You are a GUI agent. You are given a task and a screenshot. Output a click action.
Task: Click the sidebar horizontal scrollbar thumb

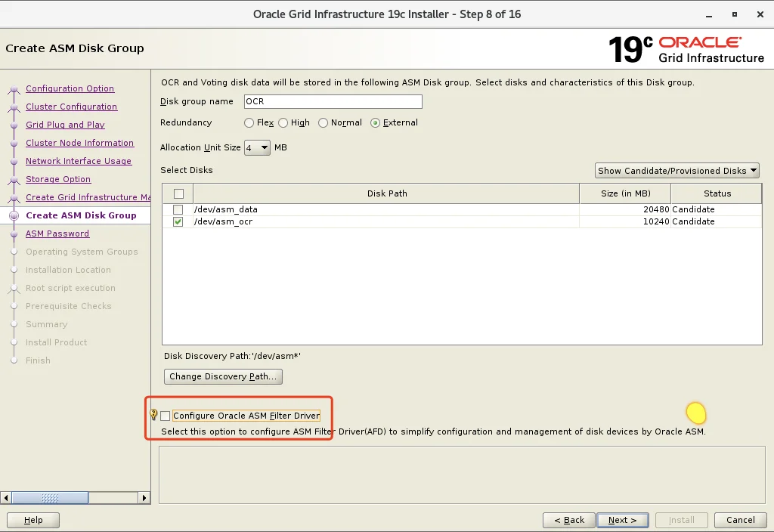point(50,497)
